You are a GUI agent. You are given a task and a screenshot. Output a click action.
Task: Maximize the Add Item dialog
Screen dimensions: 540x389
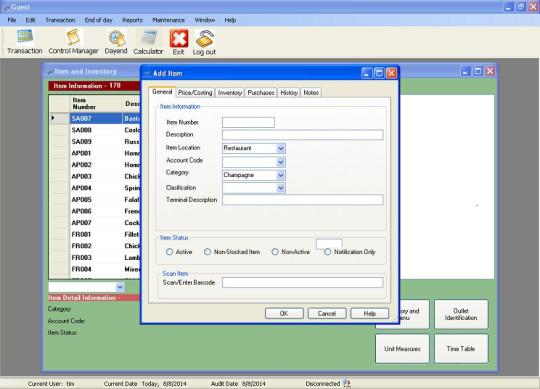pos(379,73)
